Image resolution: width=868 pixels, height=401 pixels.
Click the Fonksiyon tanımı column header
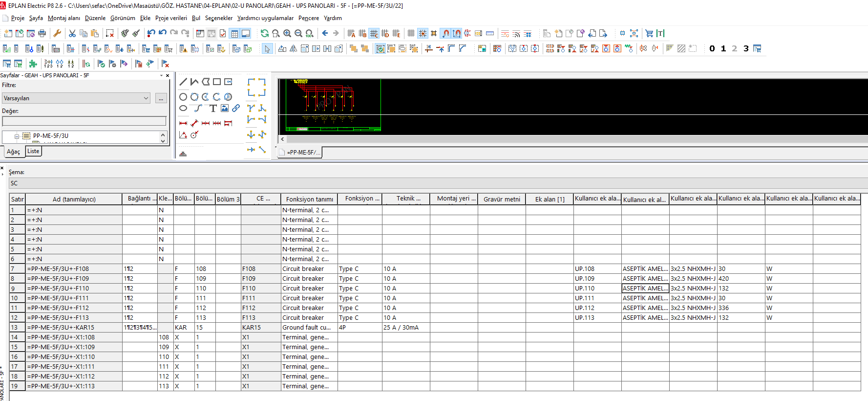(309, 199)
